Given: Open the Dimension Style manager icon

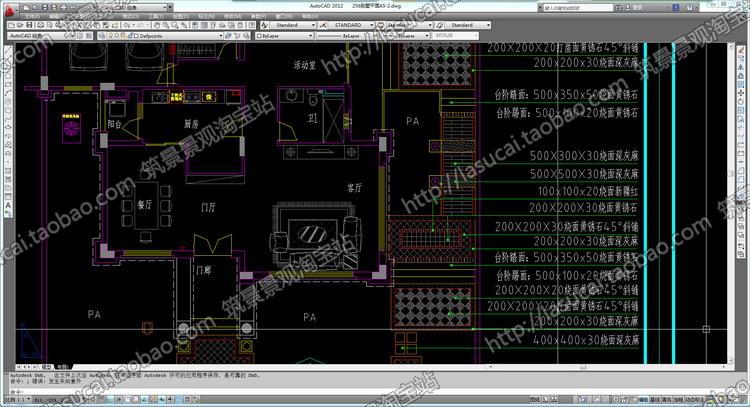Looking at the screenshot, I should [323, 25].
